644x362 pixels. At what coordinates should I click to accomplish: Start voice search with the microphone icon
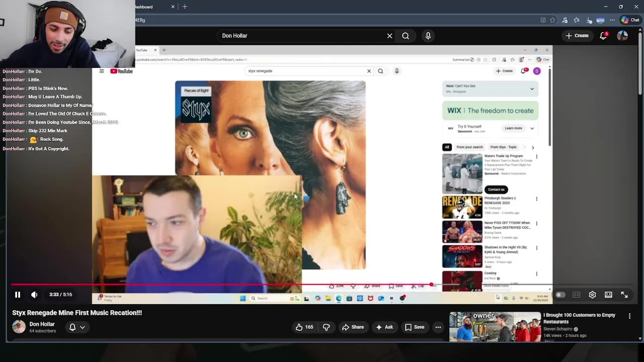pyautogui.click(x=428, y=36)
